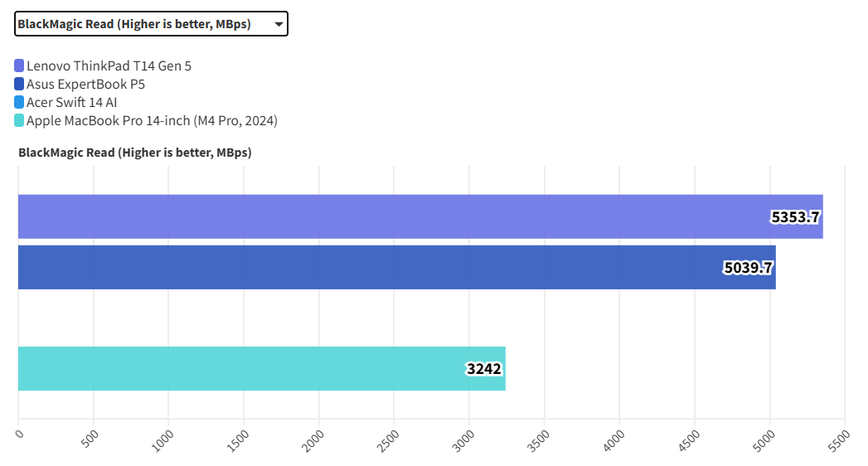This screenshot has height=466, width=868.
Task: Toggle the Lenovo ThinkPad T14 Gen 5 legend label
Action: (x=109, y=66)
